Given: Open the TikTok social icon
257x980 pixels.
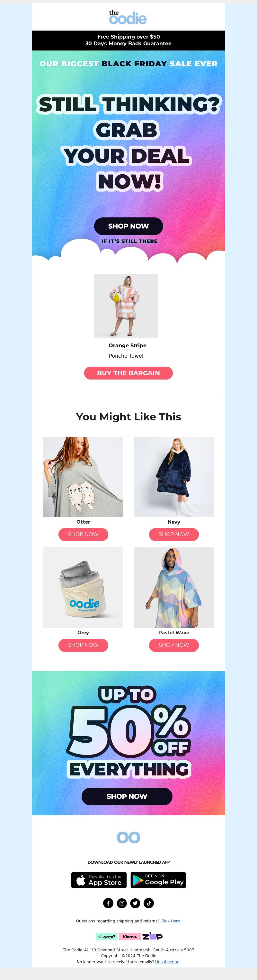Looking at the screenshot, I should [149, 903].
